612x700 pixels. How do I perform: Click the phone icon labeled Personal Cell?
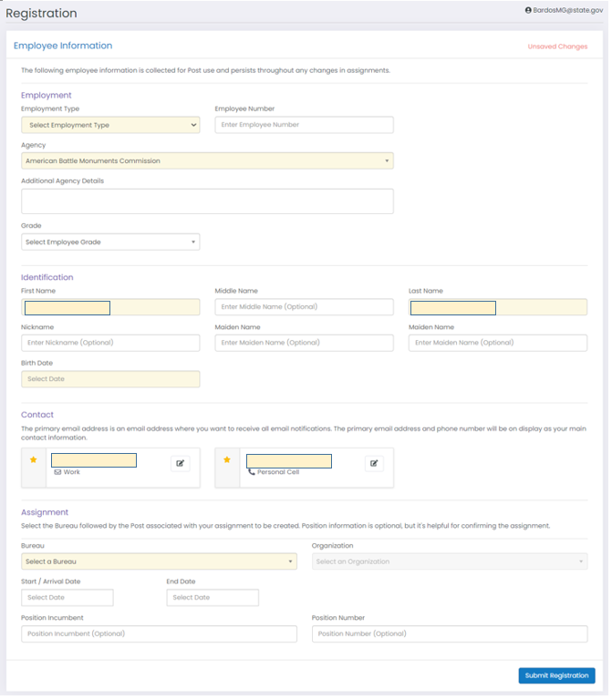252,472
